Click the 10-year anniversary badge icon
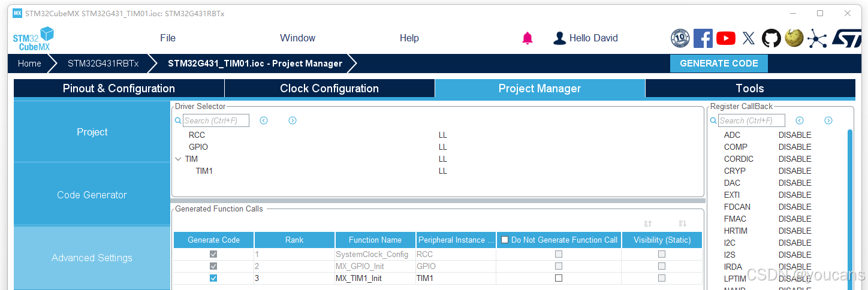868x290 pixels. tap(680, 38)
